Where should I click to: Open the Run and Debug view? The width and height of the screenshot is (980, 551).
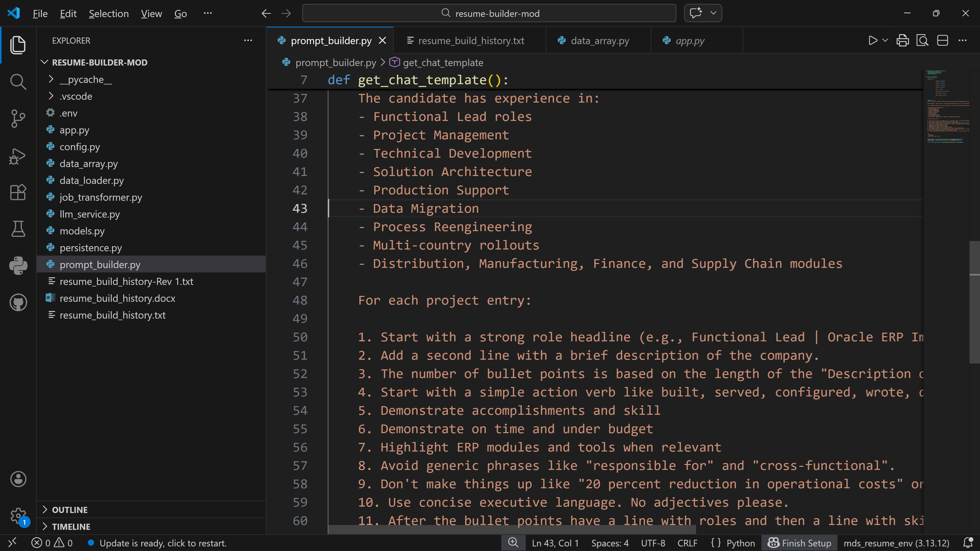pyautogui.click(x=18, y=156)
